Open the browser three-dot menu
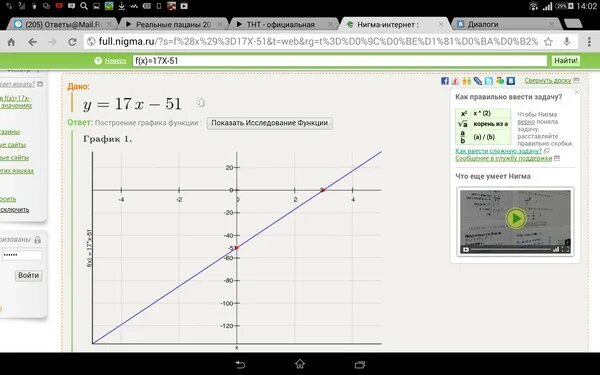The height and width of the screenshot is (375, 600). (589, 42)
